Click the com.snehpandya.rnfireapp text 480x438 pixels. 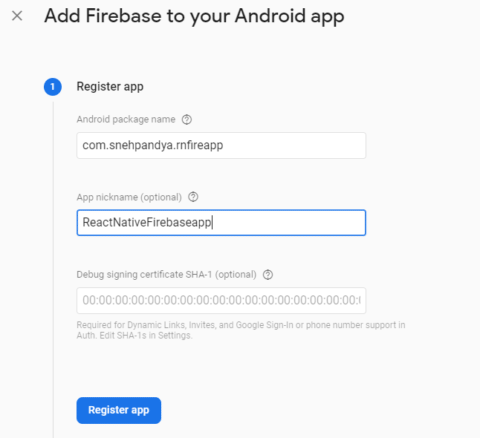pyautogui.click(x=153, y=145)
